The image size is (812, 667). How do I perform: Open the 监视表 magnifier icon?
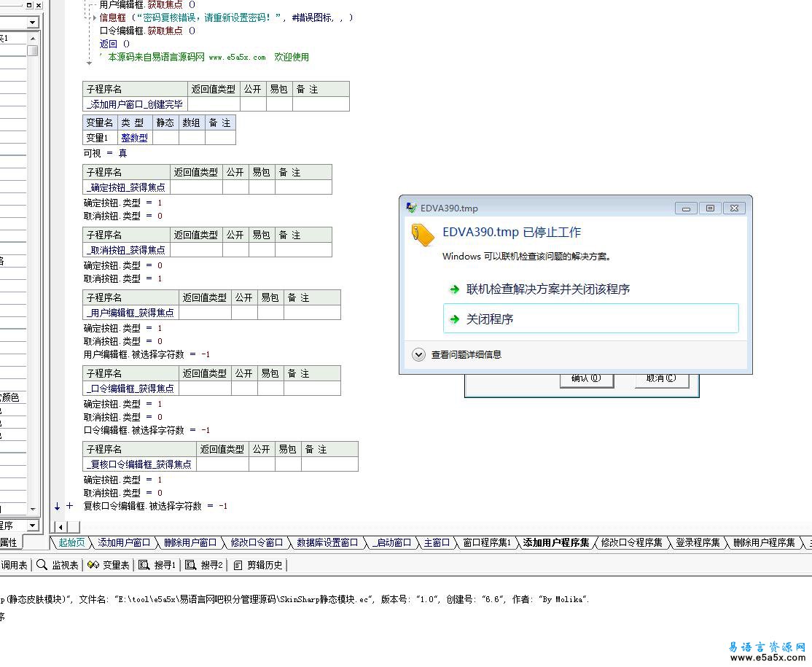pyautogui.click(x=42, y=565)
